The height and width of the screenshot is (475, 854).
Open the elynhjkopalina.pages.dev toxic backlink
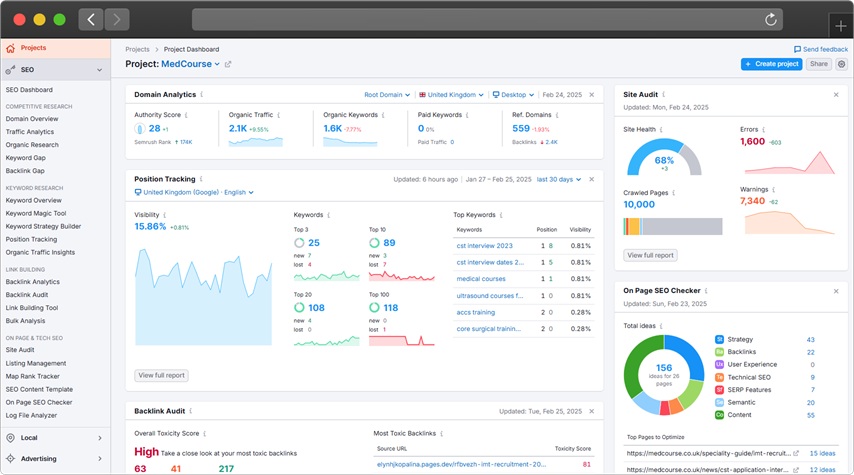(x=461, y=465)
